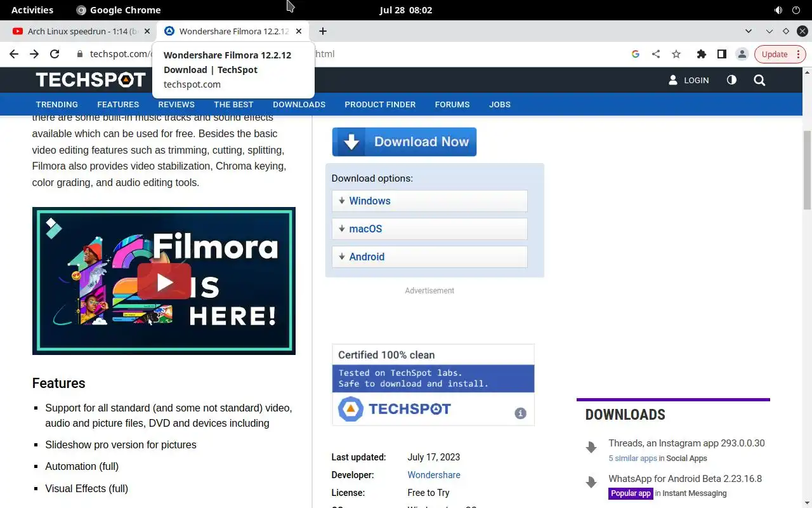Open Chrome tab search chevron
This screenshot has height=508, width=812.
pyautogui.click(x=749, y=31)
